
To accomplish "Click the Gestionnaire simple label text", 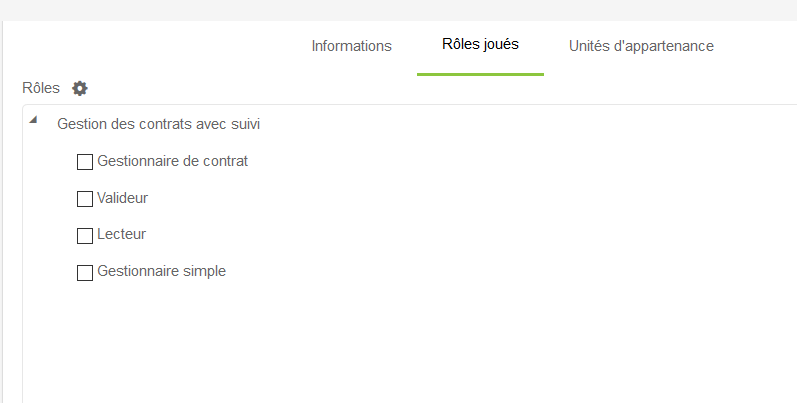I will click(x=161, y=271).
